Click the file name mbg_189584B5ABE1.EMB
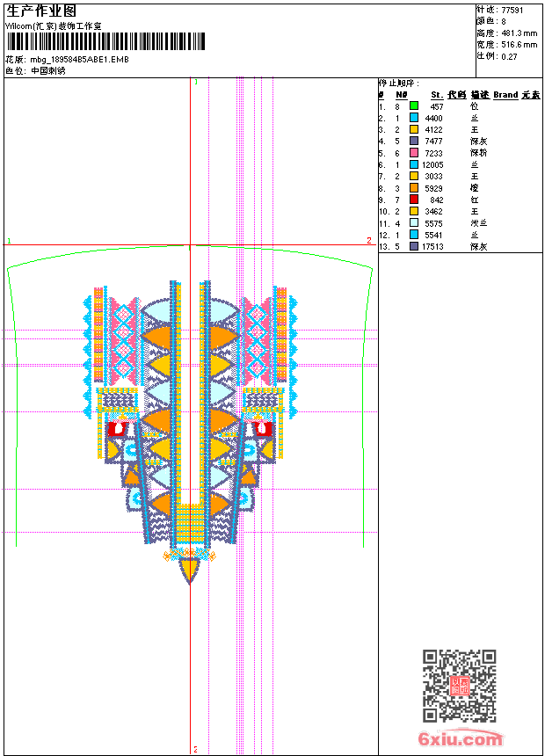This screenshot has height=756, width=545. [x=80, y=60]
